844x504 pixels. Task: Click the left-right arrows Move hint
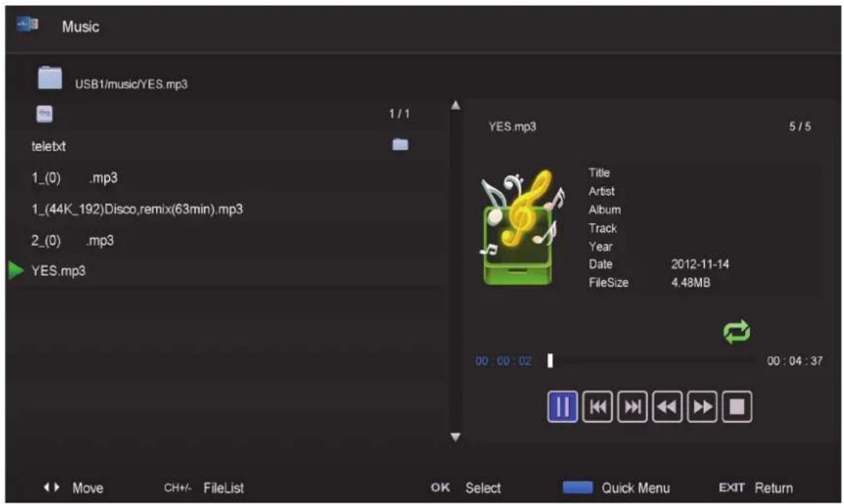click(73, 488)
